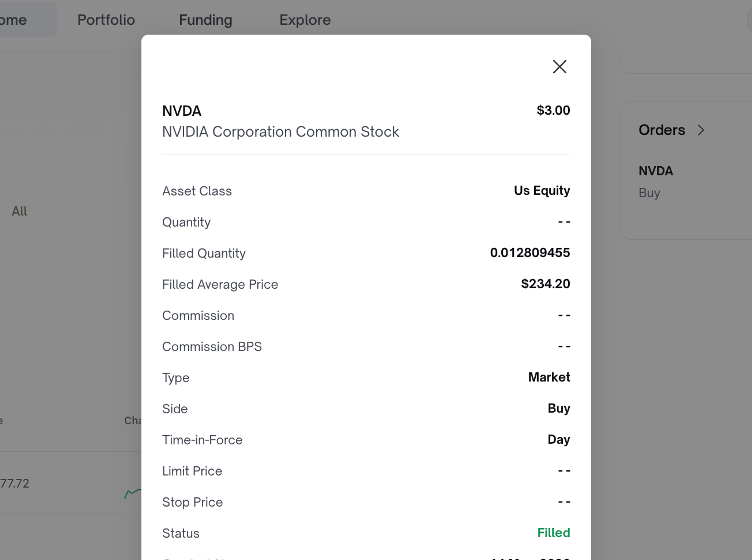Select the NVDA order in Orders panel
The width and height of the screenshot is (752, 560).
[656, 171]
